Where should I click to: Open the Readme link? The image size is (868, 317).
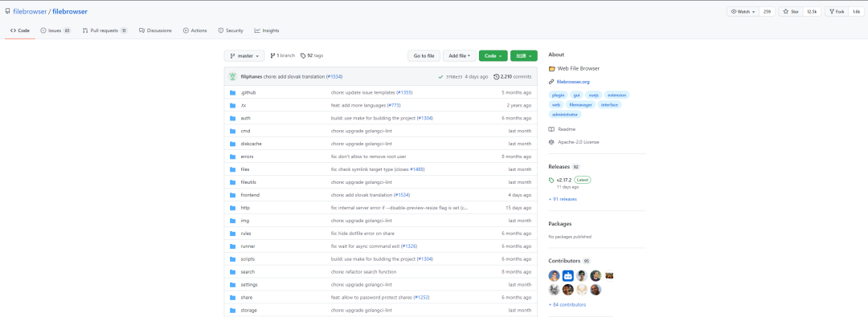pyautogui.click(x=567, y=129)
